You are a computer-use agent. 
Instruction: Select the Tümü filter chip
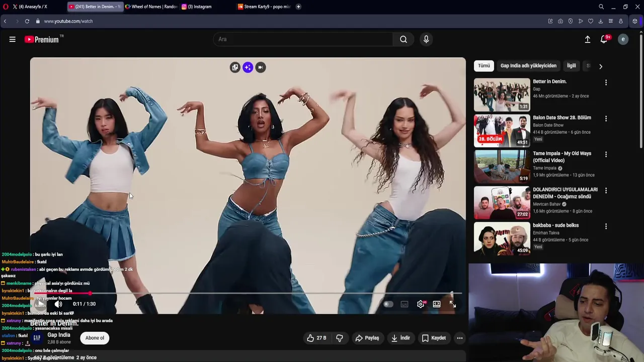point(484,66)
